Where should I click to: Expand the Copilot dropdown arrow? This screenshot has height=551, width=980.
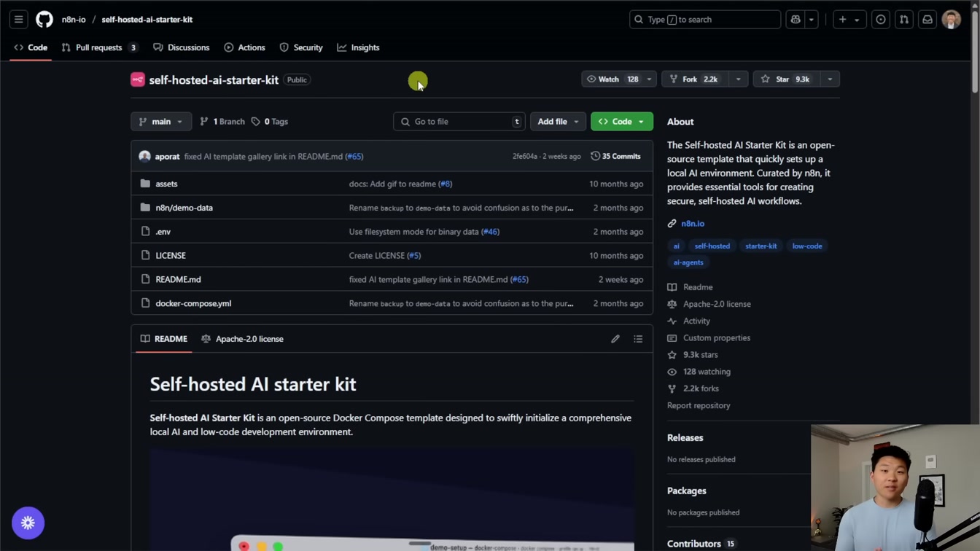click(811, 20)
